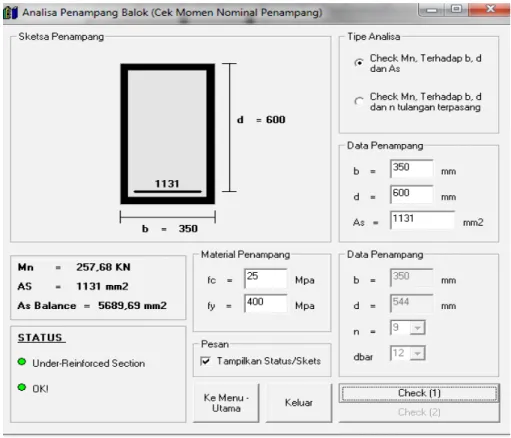Image resolution: width=511 pixels, height=438 pixels.
Task: Toggle the 'Tampilkan Status/Skets' checkbox
Action: pyautogui.click(x=206, y=361)
